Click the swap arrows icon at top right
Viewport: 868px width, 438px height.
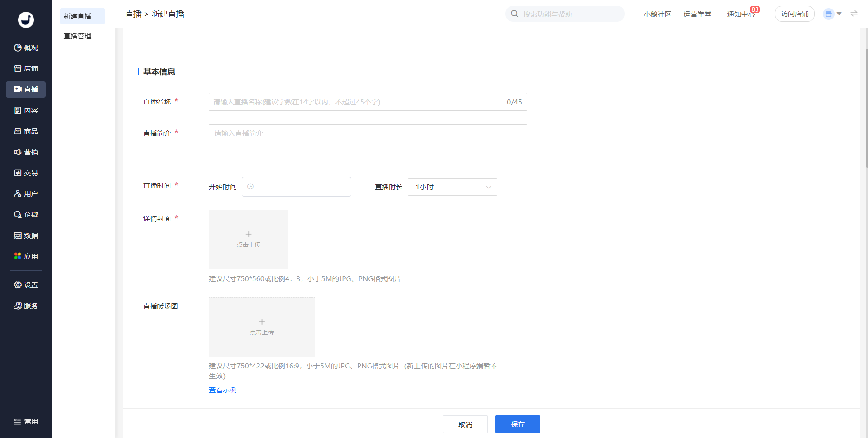pyautogui.click(x=854, y=14)
